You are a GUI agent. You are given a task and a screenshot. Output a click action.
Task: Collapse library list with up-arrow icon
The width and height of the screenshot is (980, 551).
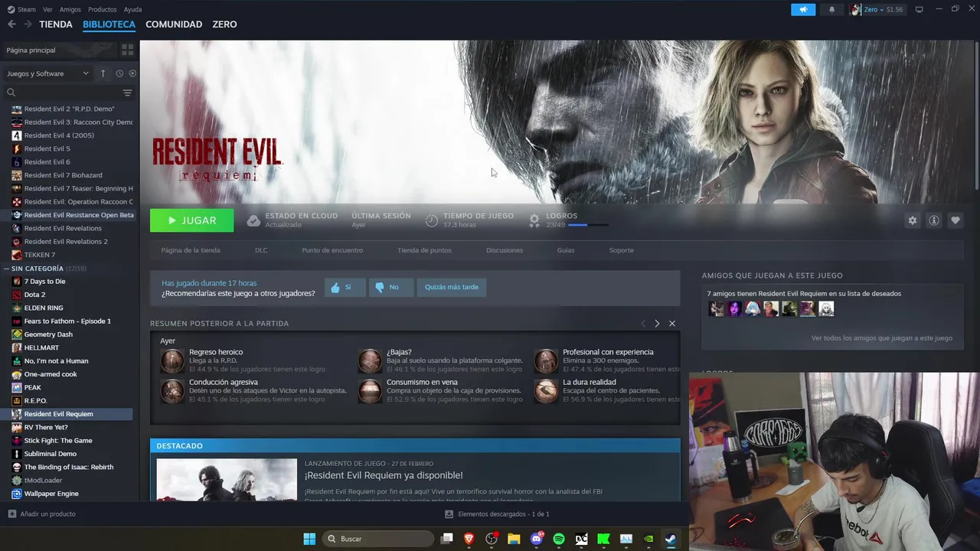click(103, 73)
